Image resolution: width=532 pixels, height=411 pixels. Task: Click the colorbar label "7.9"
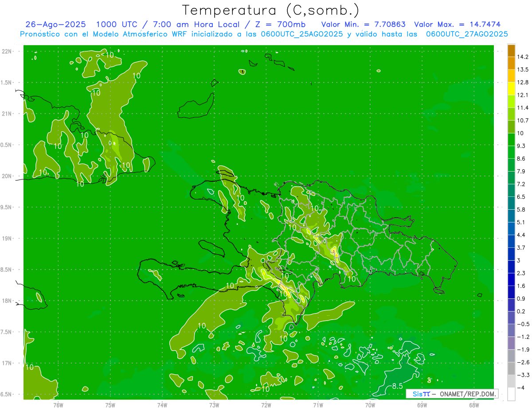point(521,171)
